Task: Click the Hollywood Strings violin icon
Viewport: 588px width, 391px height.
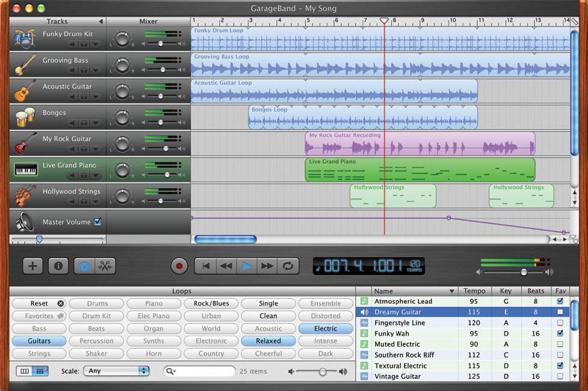Action: click(23, 197)
